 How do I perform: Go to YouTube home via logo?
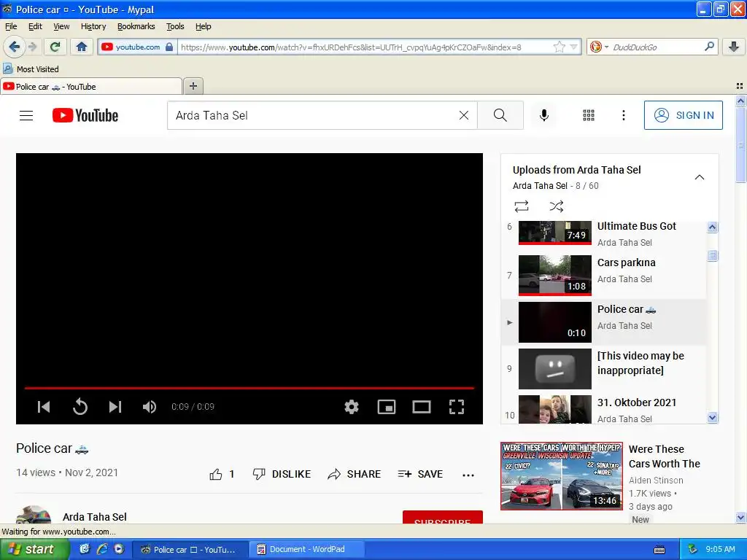pyautogui.click(x=85, y=115)
